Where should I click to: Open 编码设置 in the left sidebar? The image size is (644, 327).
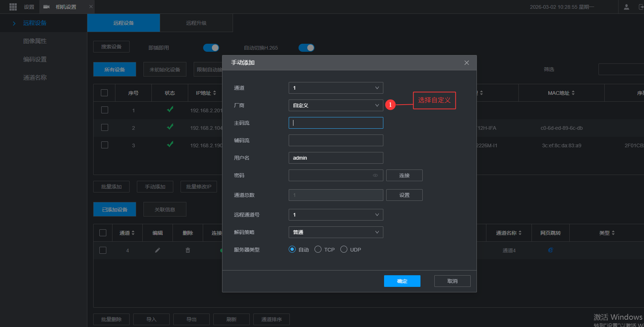(35, 59)
